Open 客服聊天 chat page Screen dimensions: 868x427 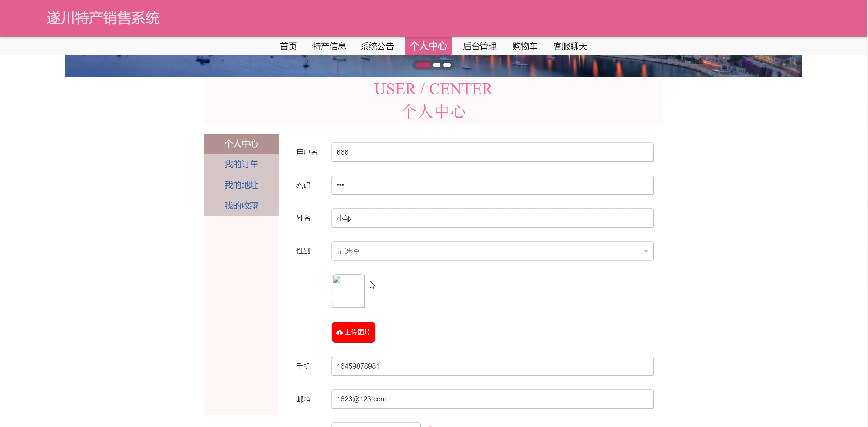point(570,46)
